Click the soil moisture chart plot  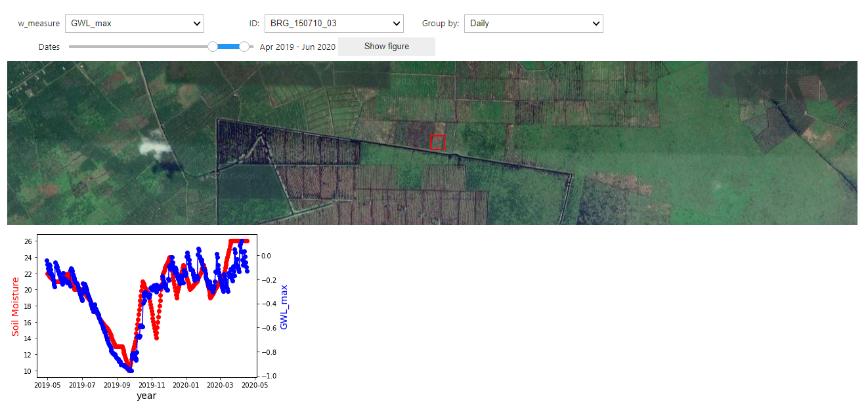point(147,306)
